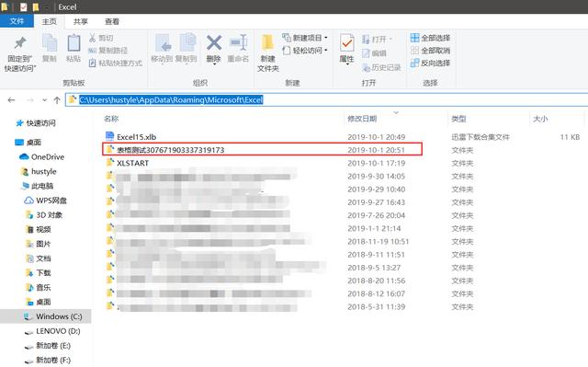This screenshot has width=588, height=367.
Task: Sort by the Size column header
Action: (540, 119)
